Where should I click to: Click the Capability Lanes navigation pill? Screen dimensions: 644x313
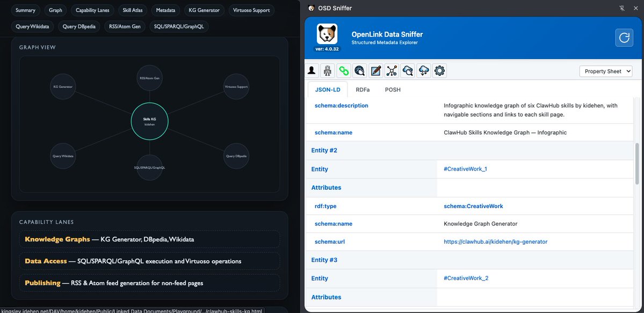pyautogui.click(x=92, y=10)
